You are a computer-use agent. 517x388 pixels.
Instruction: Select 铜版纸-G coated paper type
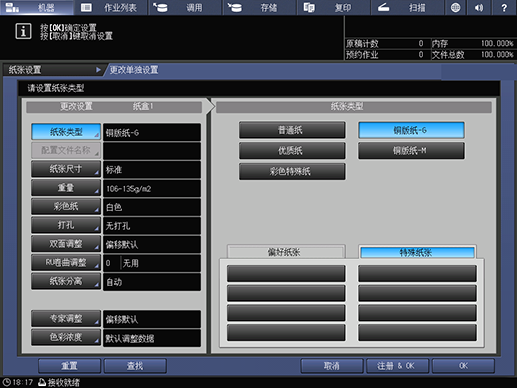[x=411, y=130]
